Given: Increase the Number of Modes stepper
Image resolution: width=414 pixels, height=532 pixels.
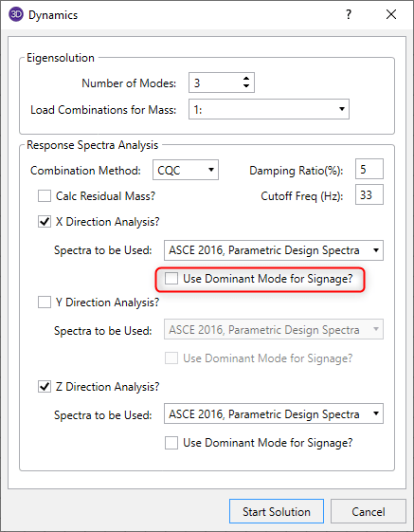Looking at the screenshot, I should click(x=246, y=79).
